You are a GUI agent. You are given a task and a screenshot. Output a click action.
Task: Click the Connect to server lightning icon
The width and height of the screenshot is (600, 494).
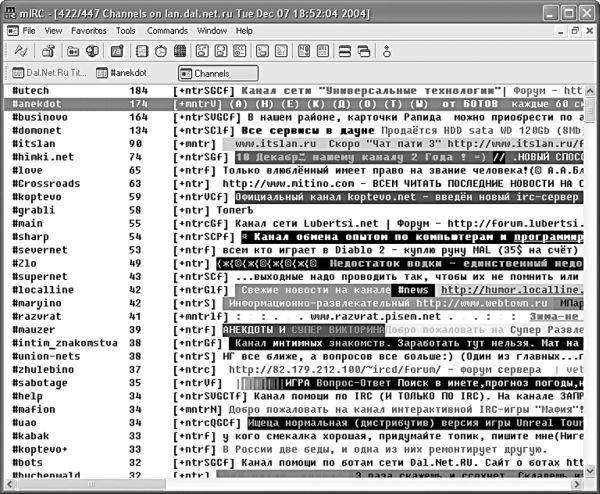coord(21,51)
